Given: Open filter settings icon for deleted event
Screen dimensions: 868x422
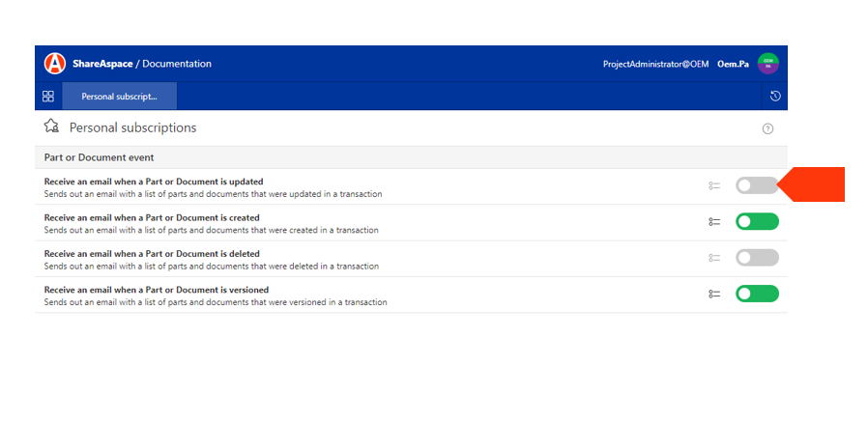Looking at the screenshot, I should pos(714,258).
